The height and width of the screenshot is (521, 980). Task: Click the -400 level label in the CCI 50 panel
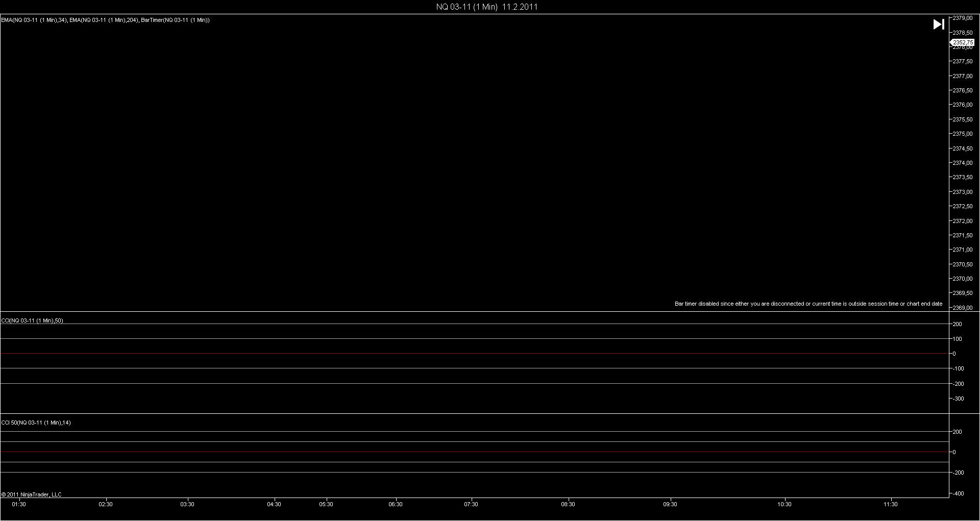pos(958,493)
